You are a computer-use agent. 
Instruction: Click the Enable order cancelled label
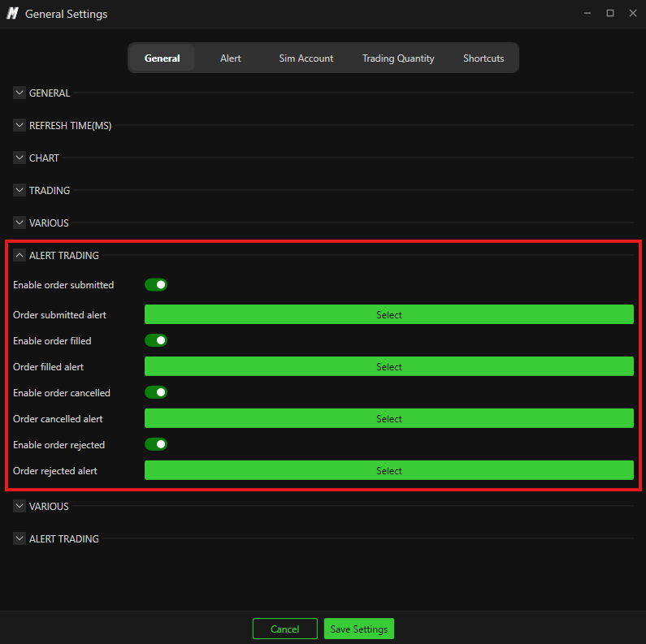pyautogui.click(x=62, y=393)
